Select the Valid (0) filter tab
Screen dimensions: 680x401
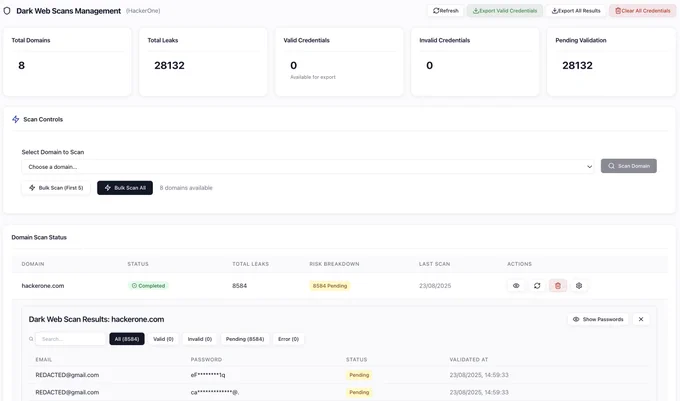pos(163,339)
